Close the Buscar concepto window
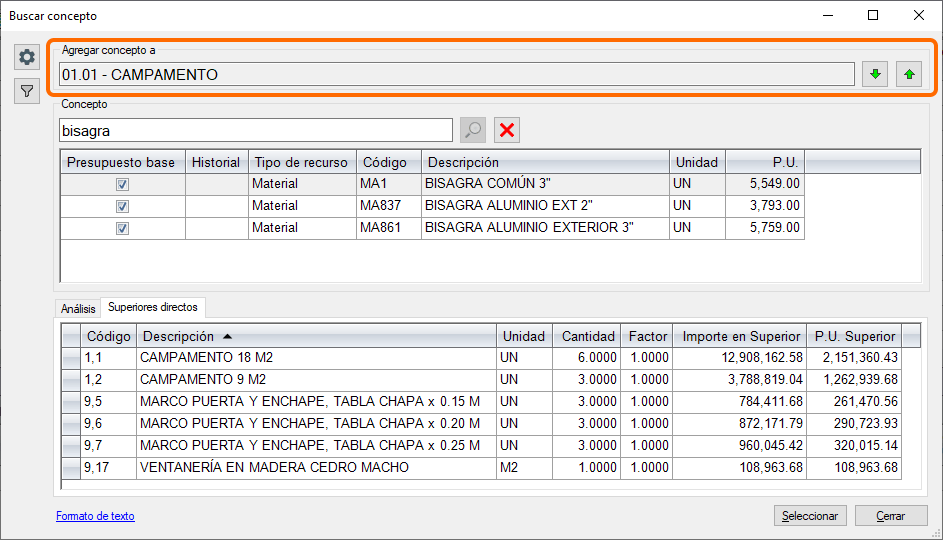 (918, 16)
